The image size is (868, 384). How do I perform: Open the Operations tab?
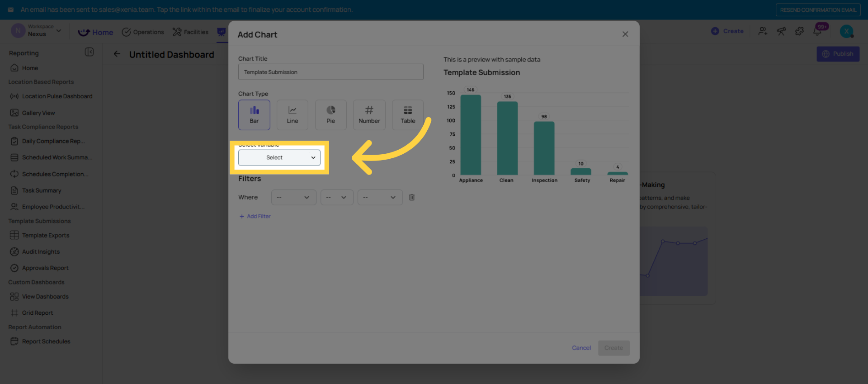tap(143, 32)
